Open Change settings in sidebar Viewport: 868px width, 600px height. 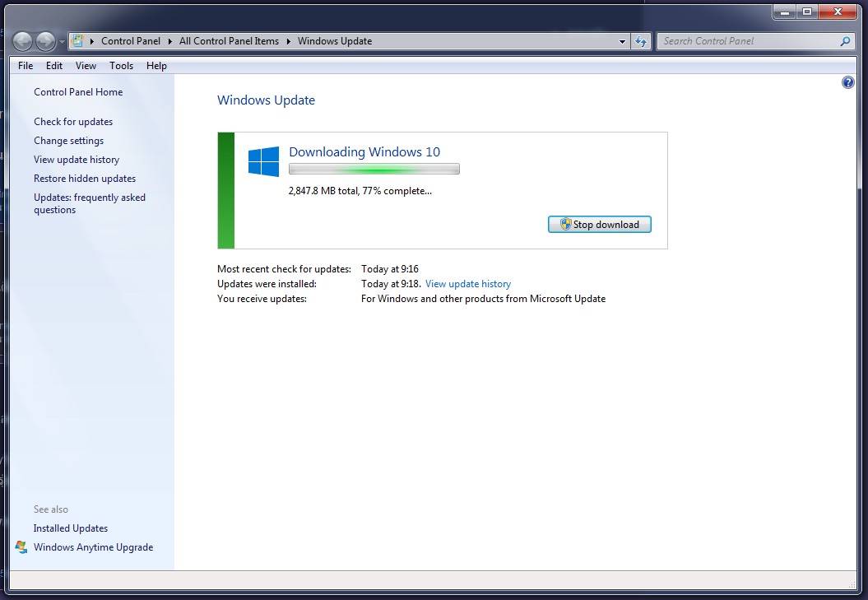(68, 141)
